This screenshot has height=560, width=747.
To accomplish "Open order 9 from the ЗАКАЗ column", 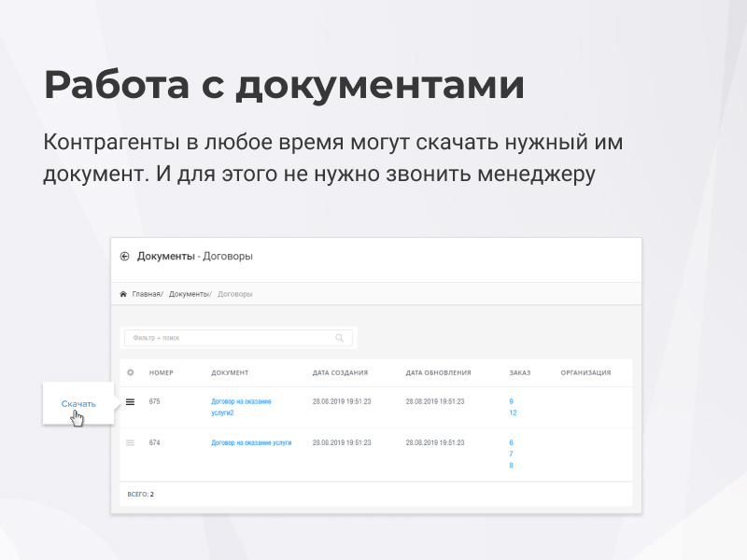I will tap(510, 399).
